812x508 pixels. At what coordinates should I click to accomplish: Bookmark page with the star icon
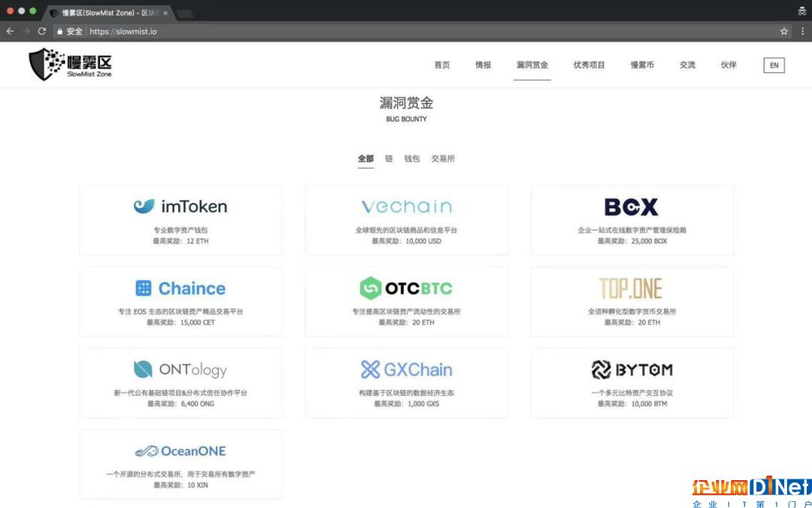[x=784, y=31]
